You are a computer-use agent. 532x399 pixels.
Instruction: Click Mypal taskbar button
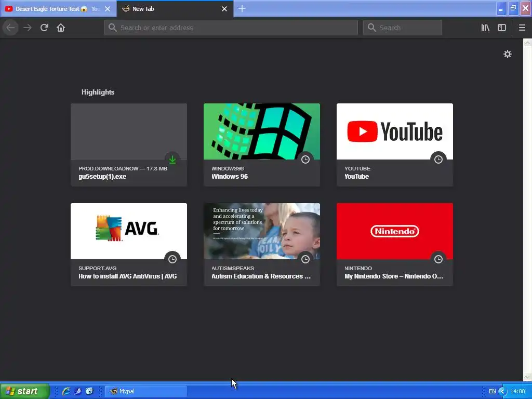coord(146,391)
